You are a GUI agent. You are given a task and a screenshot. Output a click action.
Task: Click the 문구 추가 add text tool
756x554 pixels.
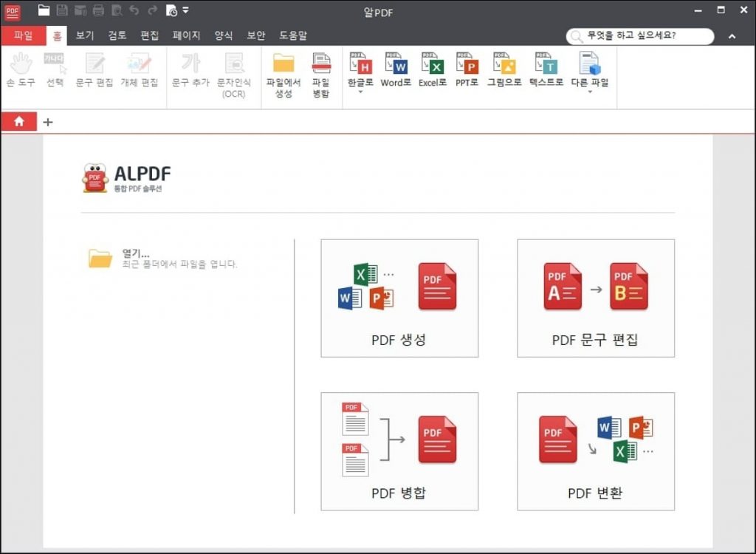[x=190, y=70]
